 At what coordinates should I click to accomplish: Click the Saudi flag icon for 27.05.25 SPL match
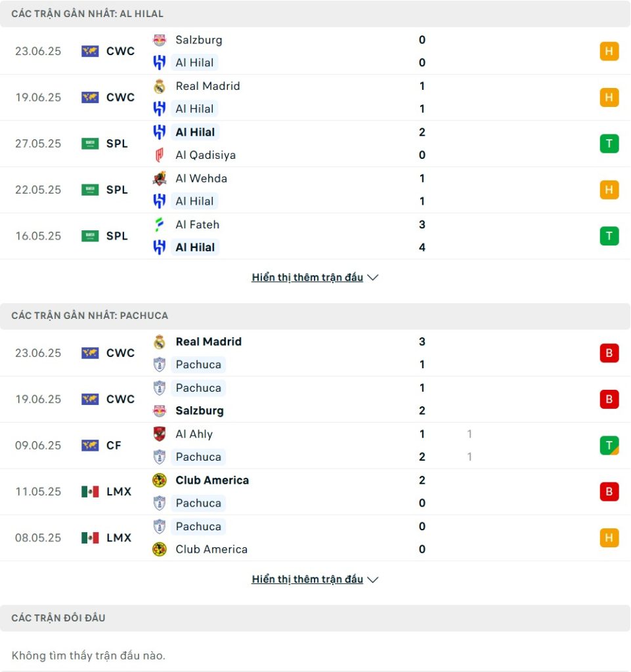pos(90,144)
